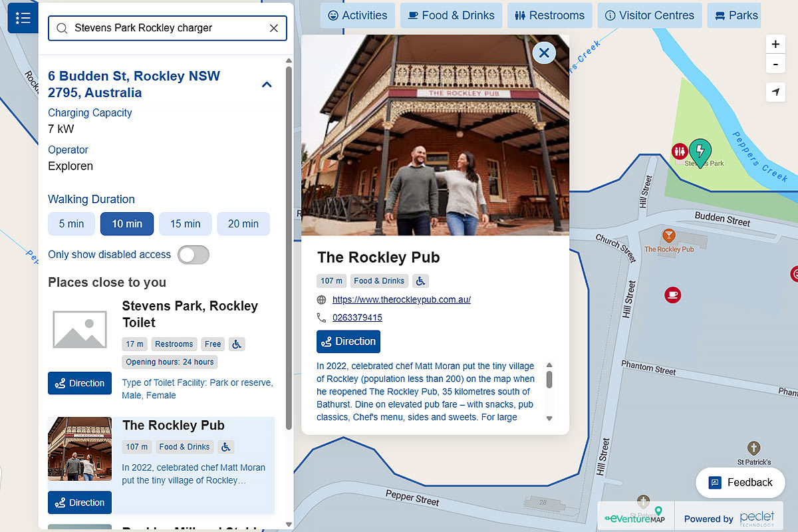Clear the search box text

[x=274, y=29]
